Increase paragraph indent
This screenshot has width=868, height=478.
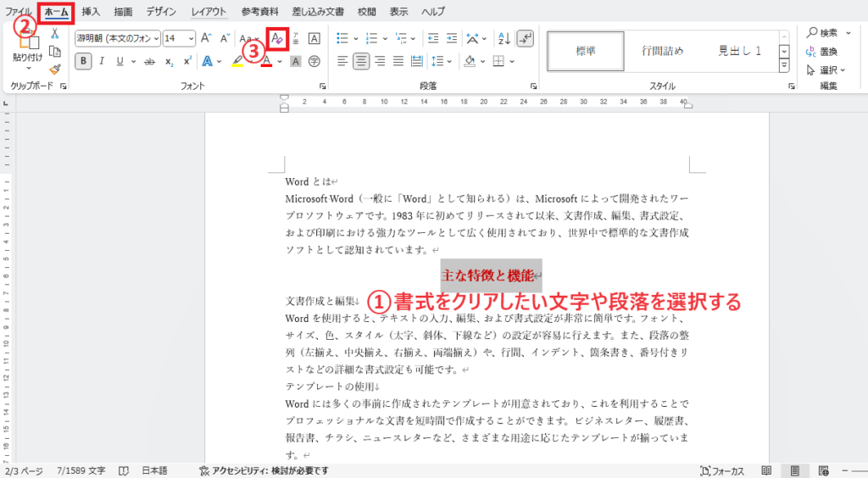coord(452,38)
